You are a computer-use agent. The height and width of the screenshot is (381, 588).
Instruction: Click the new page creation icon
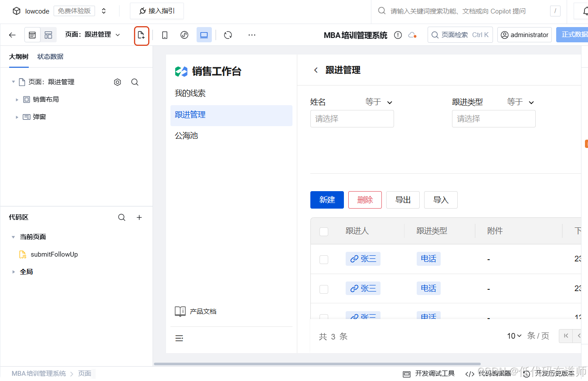pyautogui.click(x=141, y=34)
